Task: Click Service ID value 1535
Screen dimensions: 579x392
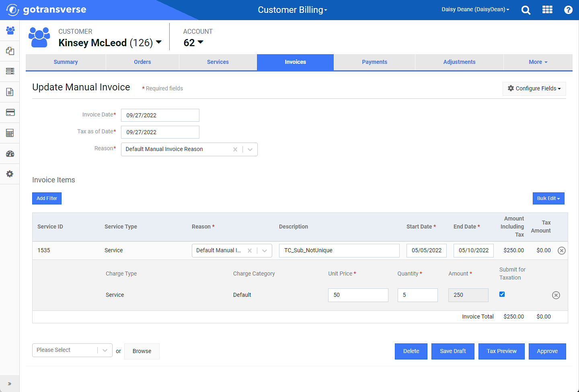Action: [44, 251]
